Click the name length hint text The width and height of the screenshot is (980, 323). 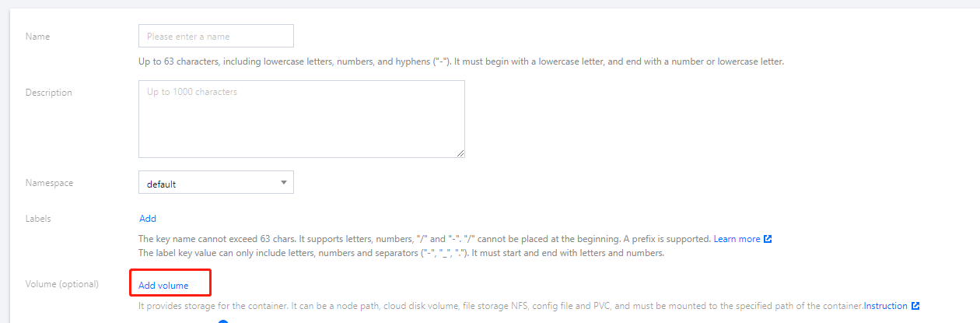pyautogui.click(x=460, y=61)
